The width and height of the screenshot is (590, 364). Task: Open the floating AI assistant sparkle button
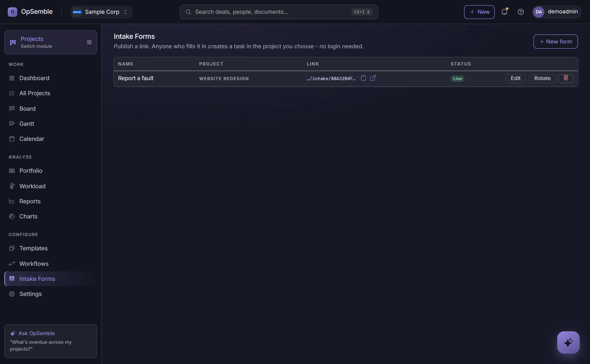coord(568,342)
